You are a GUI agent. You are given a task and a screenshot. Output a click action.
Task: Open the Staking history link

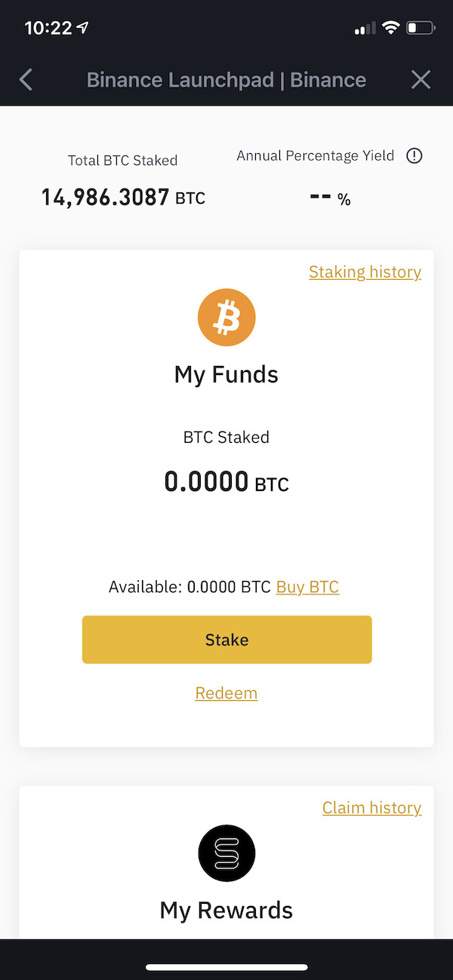tap(365, 272)
